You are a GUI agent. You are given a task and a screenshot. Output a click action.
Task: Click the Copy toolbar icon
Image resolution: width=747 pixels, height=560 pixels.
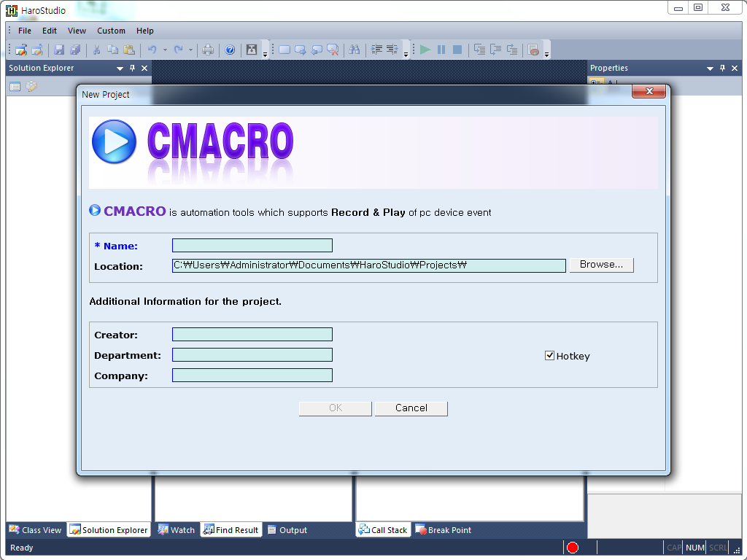[113, 50]
